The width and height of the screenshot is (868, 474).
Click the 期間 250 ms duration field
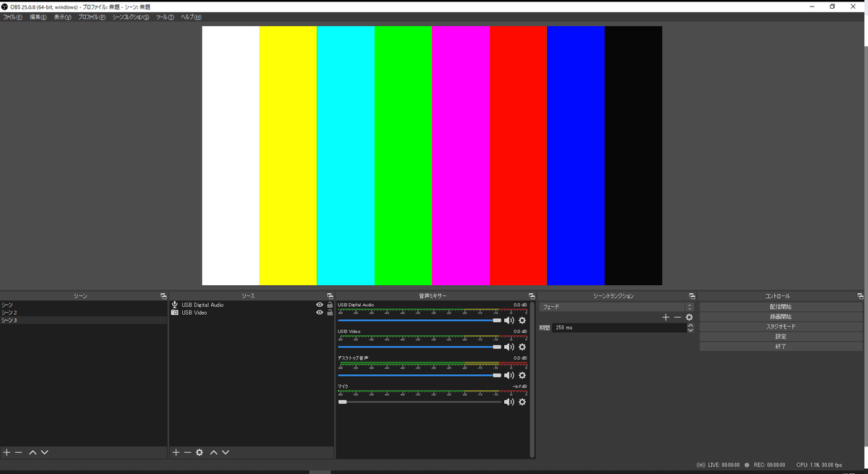(618, 328)
